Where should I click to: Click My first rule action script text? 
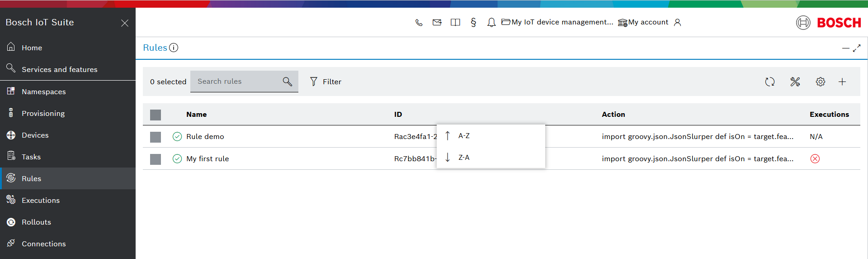coord(698,158)
